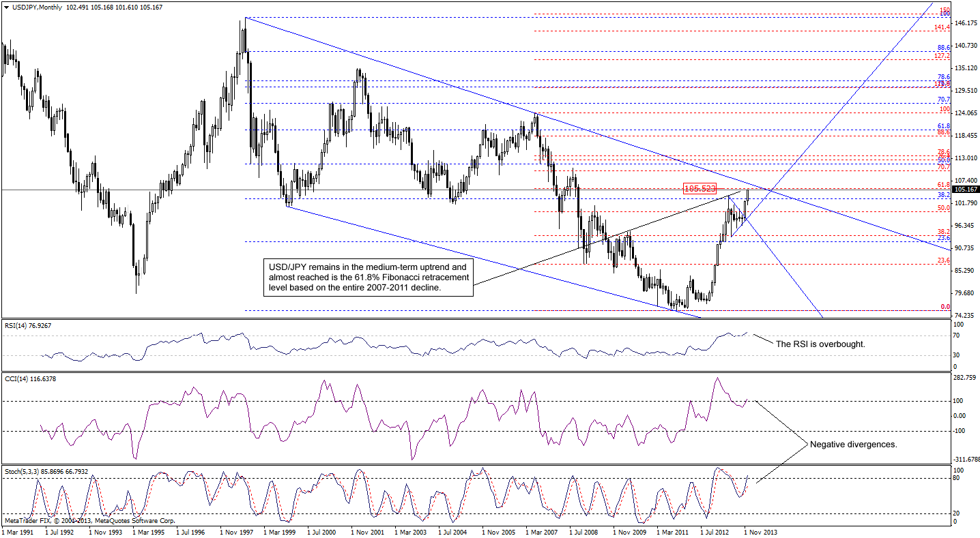Click price axis value "79.680"
This screenshot has height=538, width=980.
pos(964,293)
